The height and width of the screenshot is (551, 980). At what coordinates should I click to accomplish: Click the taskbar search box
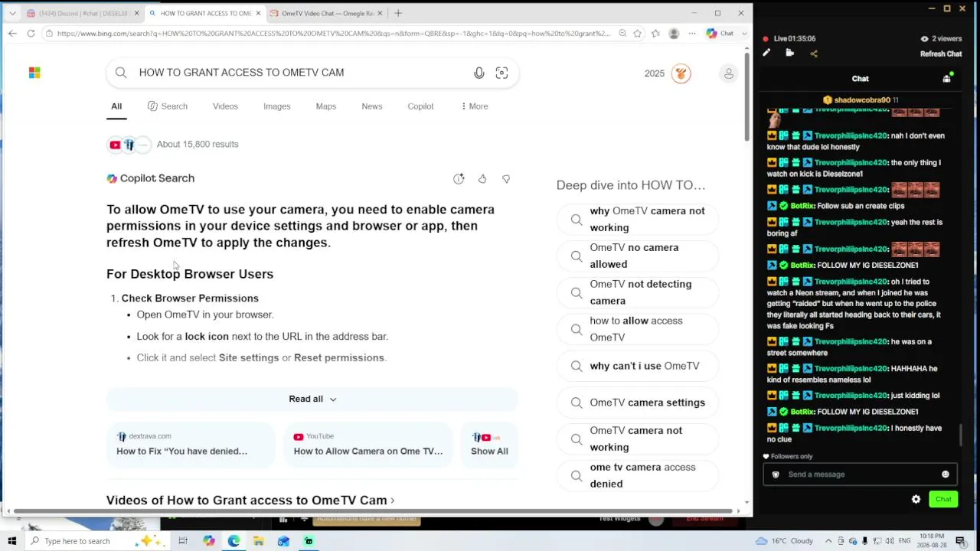(x=95, y=541)
